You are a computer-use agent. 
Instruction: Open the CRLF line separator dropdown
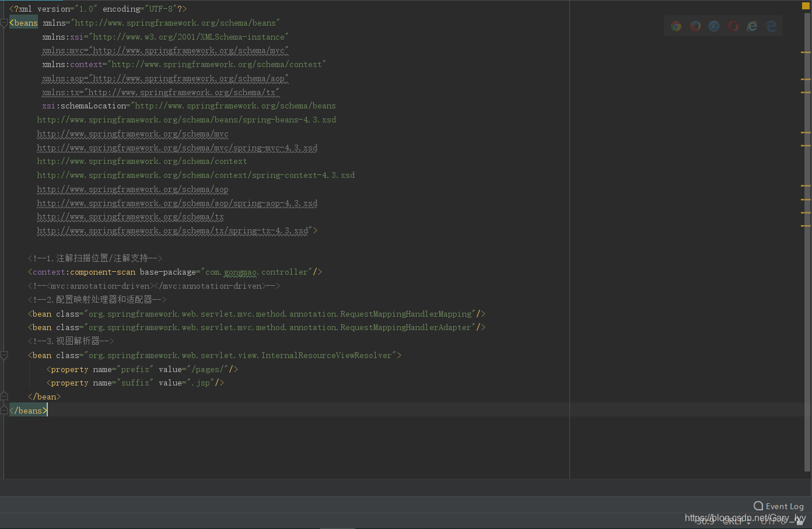pyautogui.click(x=737, y=521)
